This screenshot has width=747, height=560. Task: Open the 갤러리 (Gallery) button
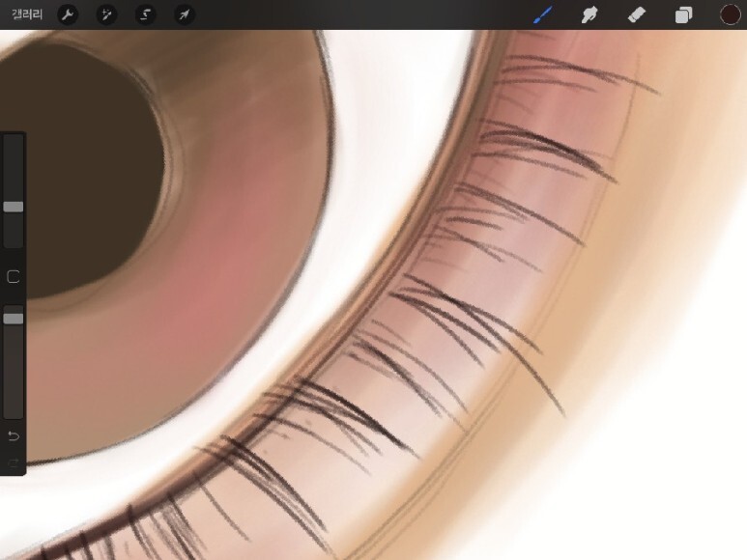click(x=27, y=14)
